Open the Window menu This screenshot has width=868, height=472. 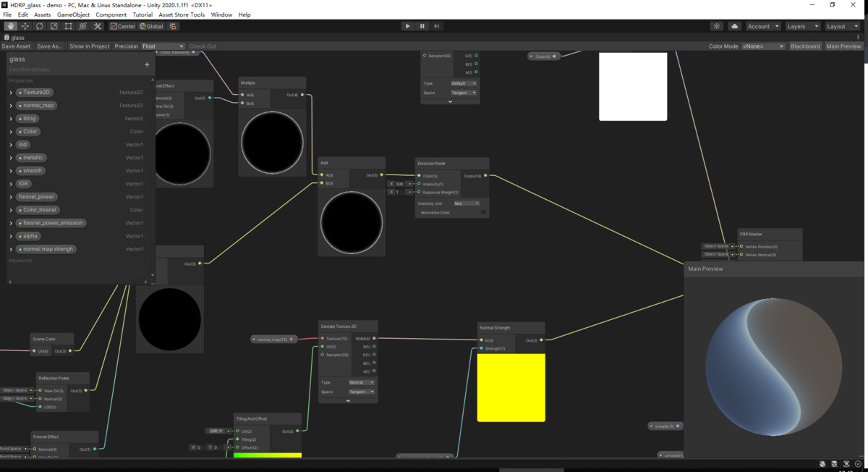click(221, 14)
